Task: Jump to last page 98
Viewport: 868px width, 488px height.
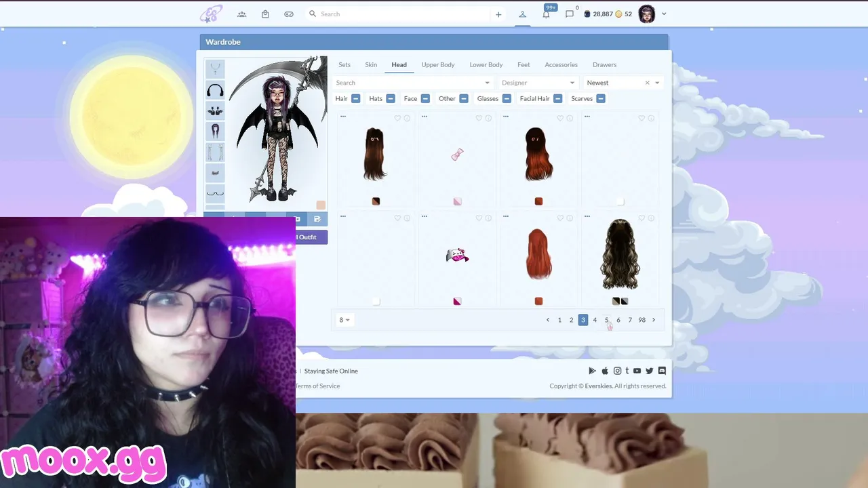Action: point(642,320)
